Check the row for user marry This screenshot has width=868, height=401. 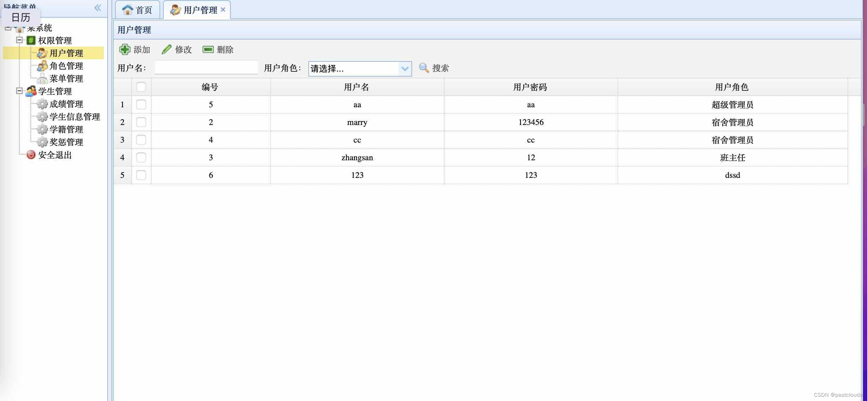(x=141, y=122)
